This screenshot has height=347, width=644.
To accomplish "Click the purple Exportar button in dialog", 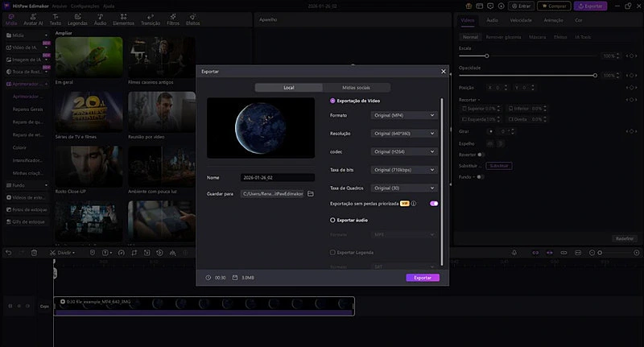I will tap(423, 277).
